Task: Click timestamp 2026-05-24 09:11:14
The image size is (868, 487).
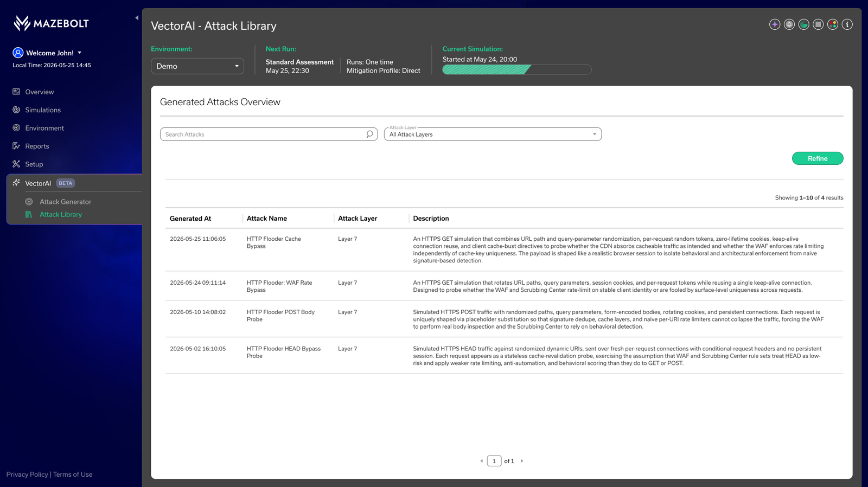Action: [x=197, y=283]
